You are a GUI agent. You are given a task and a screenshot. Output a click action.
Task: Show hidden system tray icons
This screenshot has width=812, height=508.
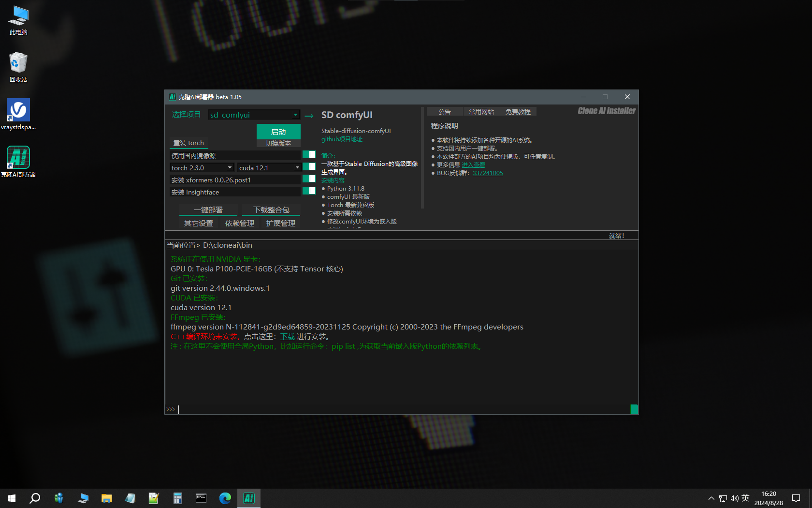click(711, 498)
